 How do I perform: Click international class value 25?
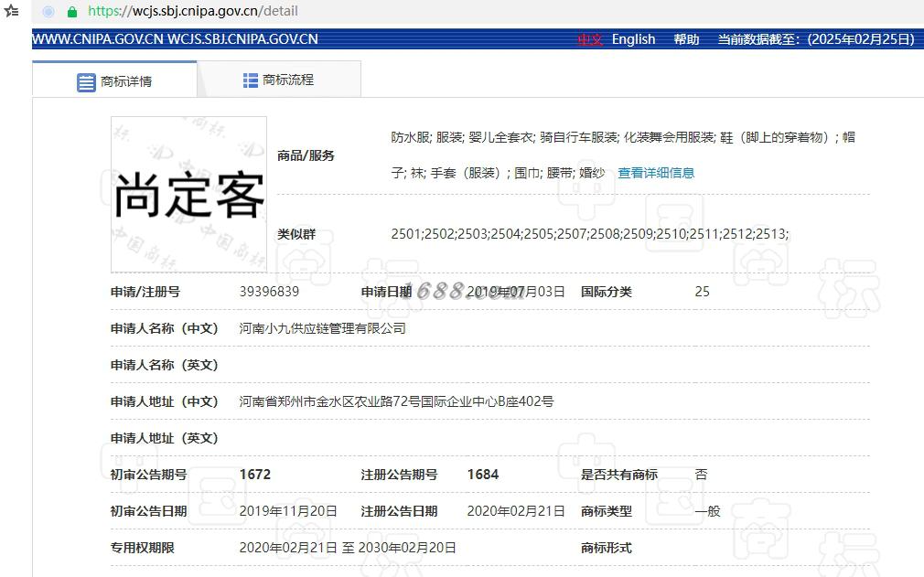pyautogui.click(x=702, y=292)
